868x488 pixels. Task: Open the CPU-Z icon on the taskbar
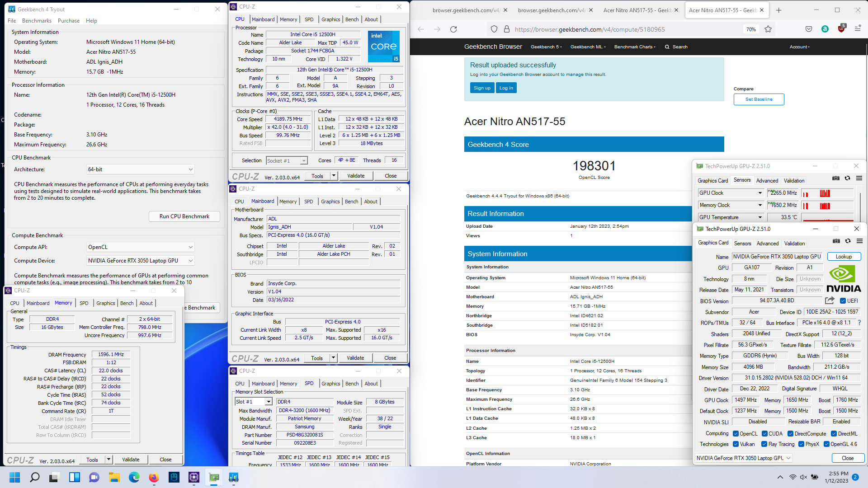point(194,477)
